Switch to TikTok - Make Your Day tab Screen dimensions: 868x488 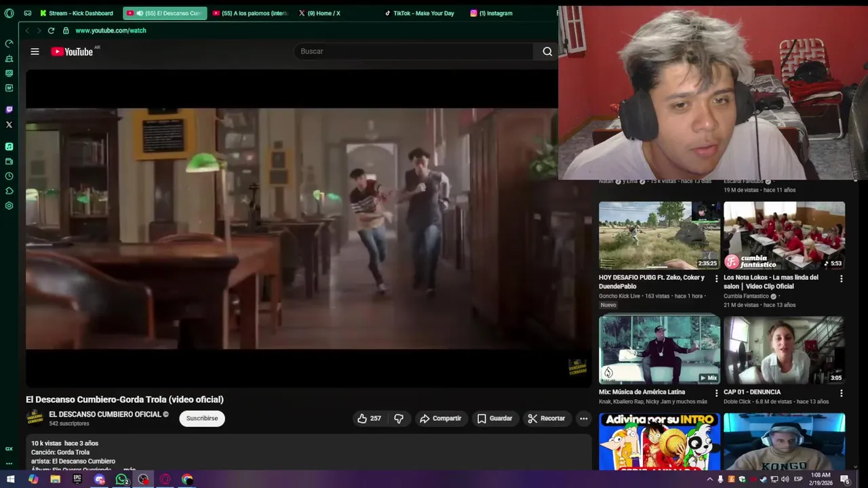pos(420,13)
